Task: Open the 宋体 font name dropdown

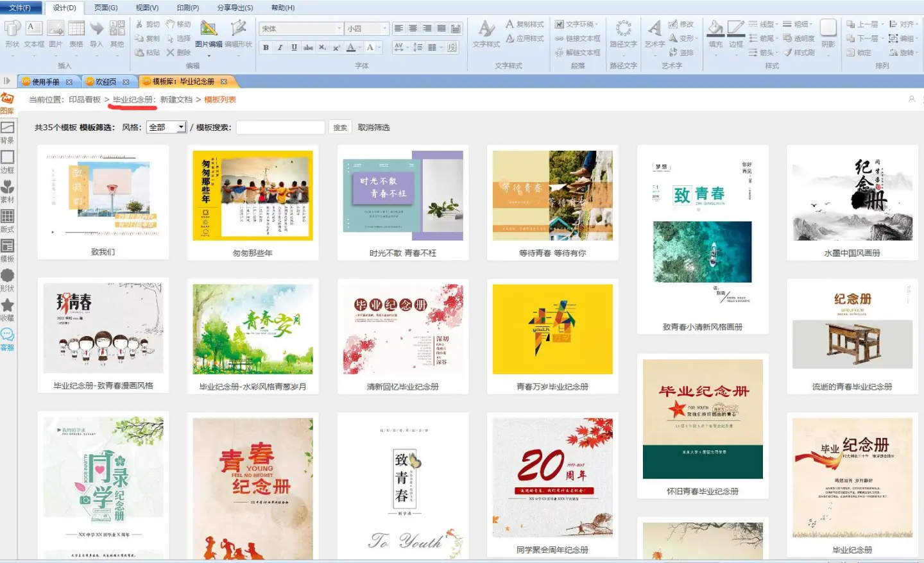Action: coord(339,29)
